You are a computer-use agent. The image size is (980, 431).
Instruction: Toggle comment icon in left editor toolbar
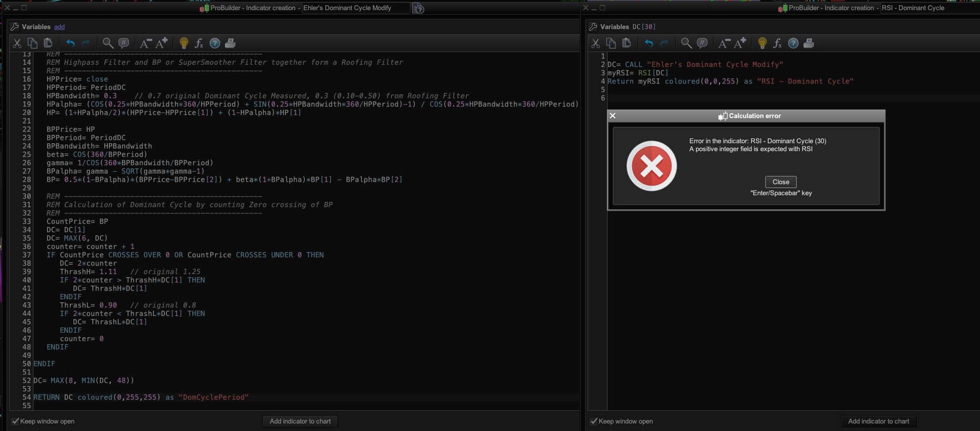pos(124,43)
